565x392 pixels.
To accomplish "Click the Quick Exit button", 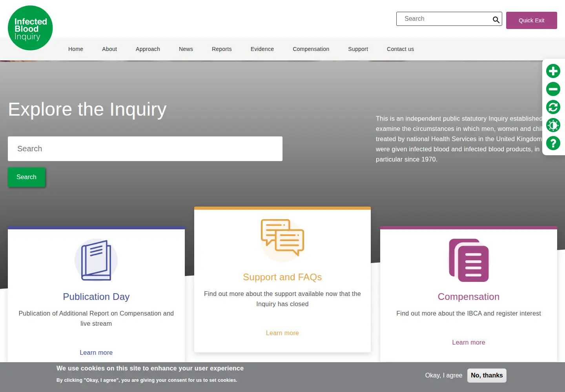I will (532, 20).
